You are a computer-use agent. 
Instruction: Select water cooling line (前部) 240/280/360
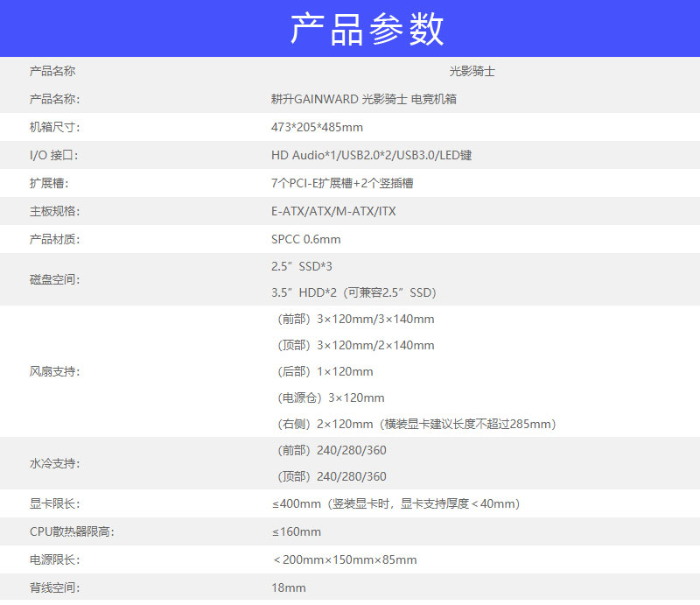point(332,450)
